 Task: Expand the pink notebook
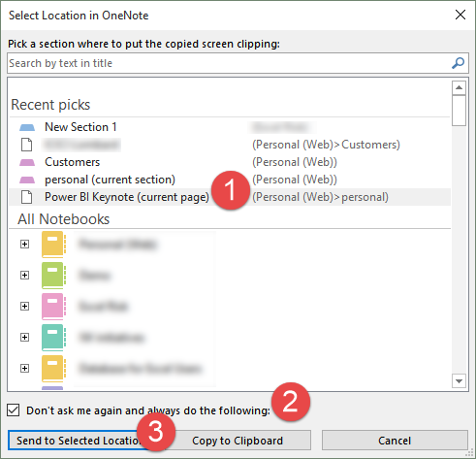pos(24,306)
